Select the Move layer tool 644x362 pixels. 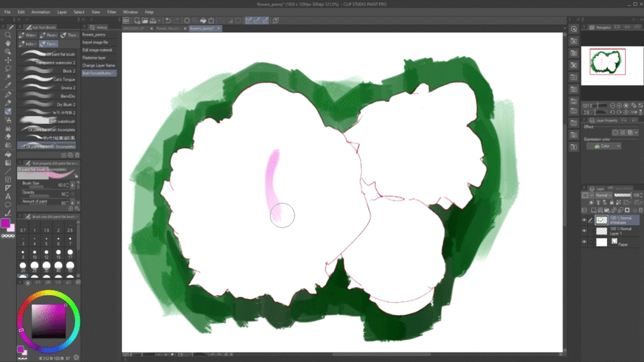pyautogui.click(x=8, y=60)
